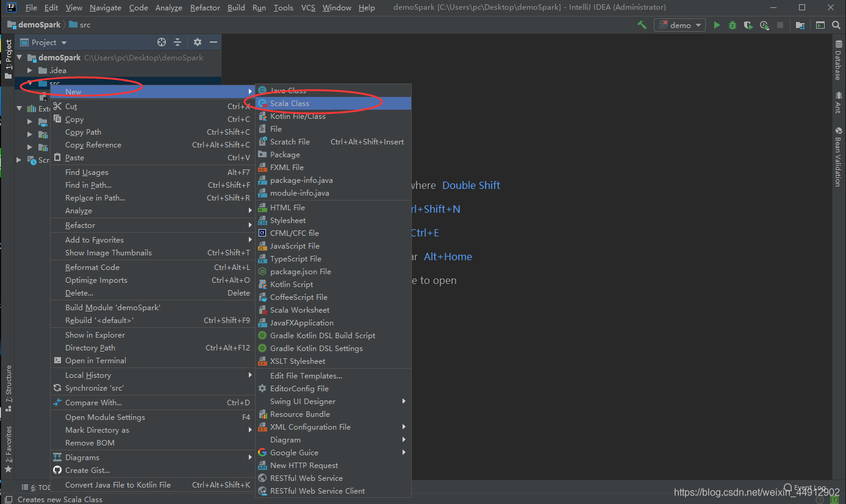846x504 pixels.
Task: Toggle the 2: Favorites tool window tab
Action: coord(8,449)
